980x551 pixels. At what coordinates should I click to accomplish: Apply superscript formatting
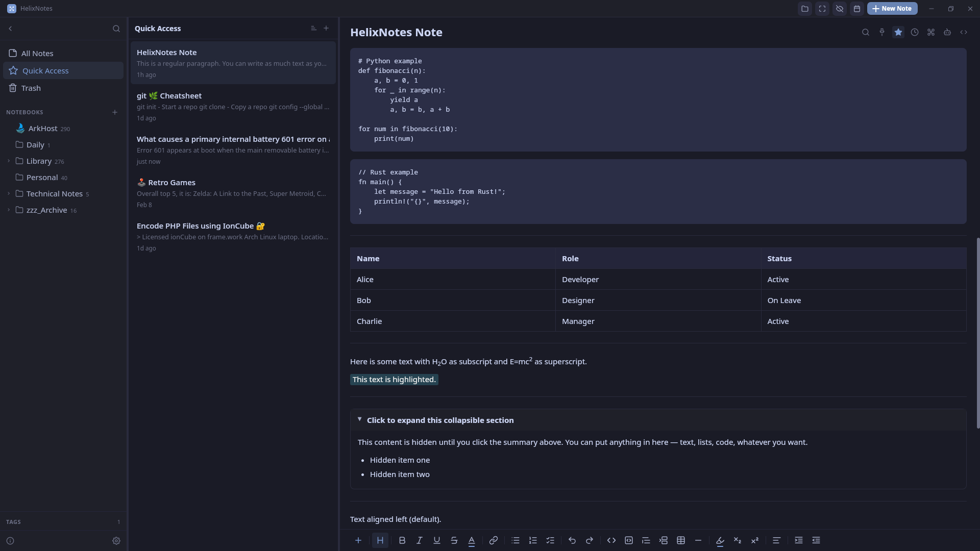tap(755, 540)
